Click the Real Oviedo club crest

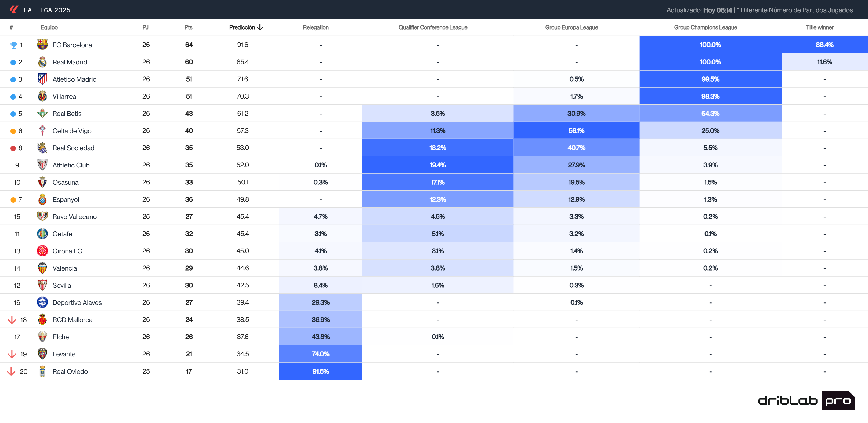click(x=42, y=371)
